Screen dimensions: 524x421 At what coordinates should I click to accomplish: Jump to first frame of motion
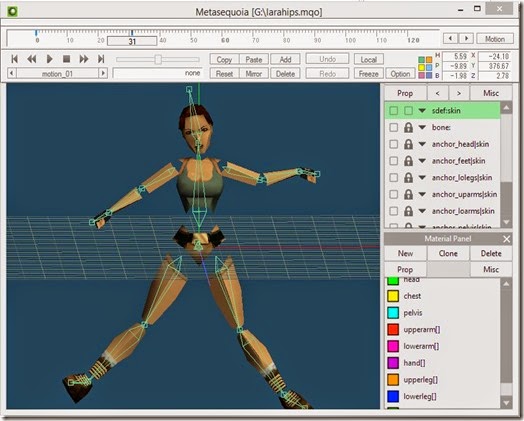[x=14, y=59]
